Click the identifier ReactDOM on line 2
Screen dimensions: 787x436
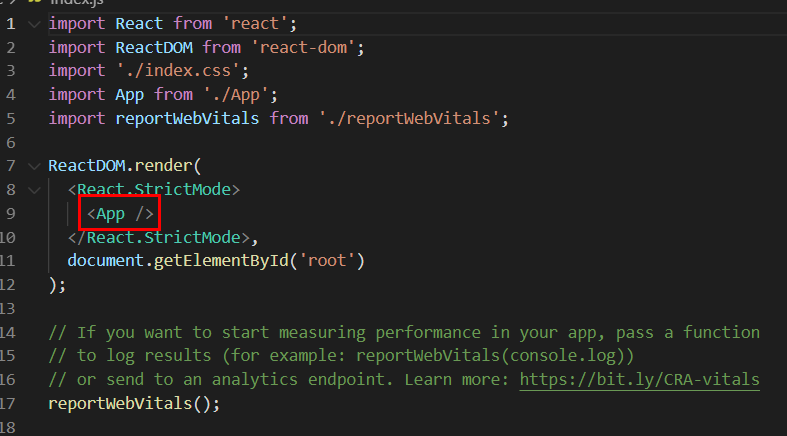pos(154,48)
